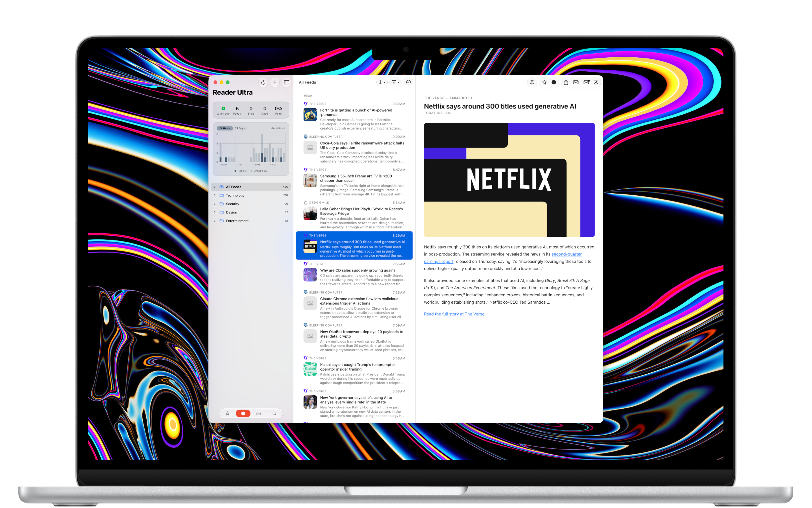Screen dimensions: 812x508
Task: Click Bleeping Computer icon on 9:09 AM article
Action: tap(305, 137)
